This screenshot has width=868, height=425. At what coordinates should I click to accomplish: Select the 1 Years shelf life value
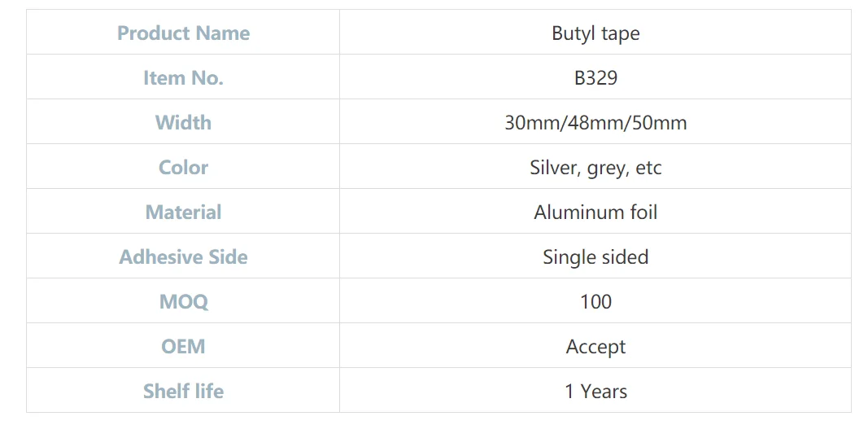(595, 392)
